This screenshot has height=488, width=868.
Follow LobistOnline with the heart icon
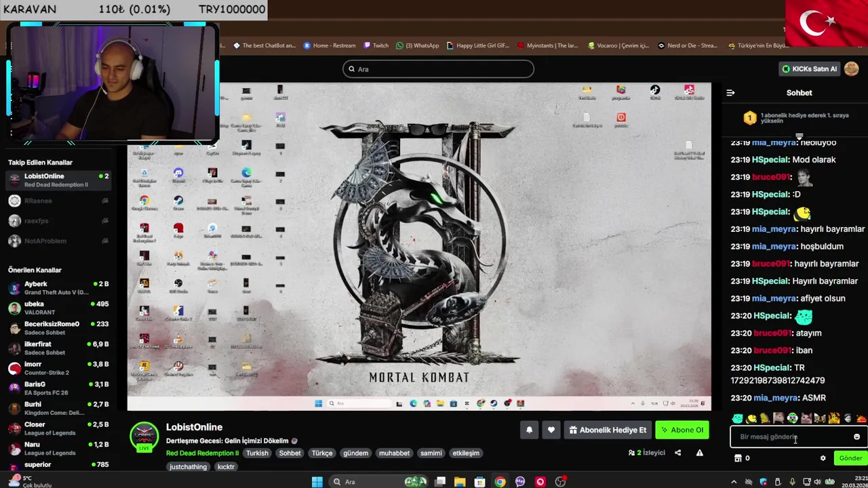click(551, 430)
